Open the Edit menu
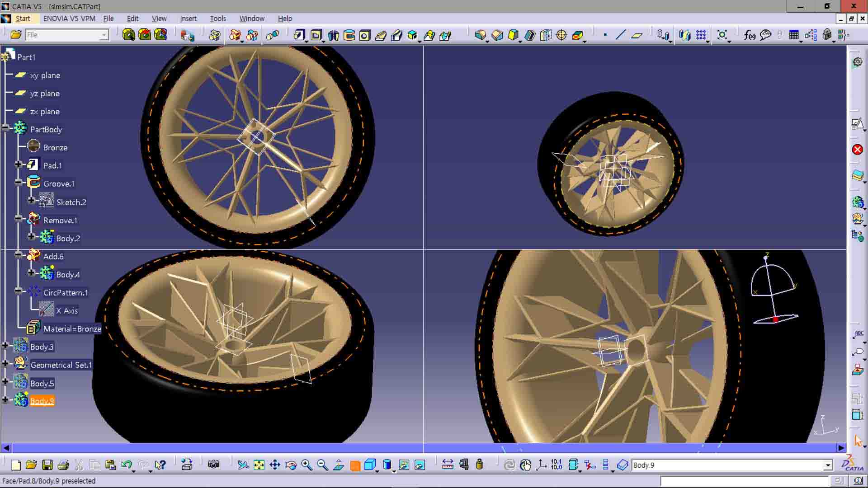This screenshot has width=868, height=488. [x=132, y=19]
